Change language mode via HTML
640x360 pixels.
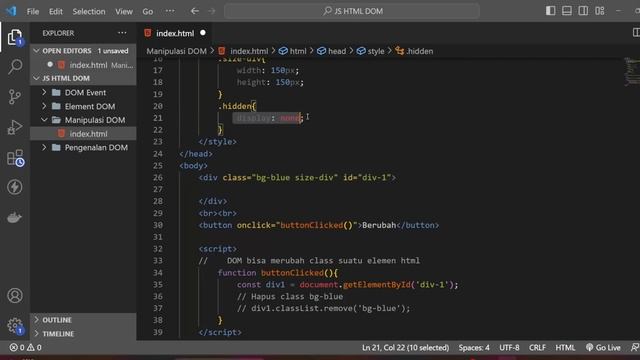[565, 347]
